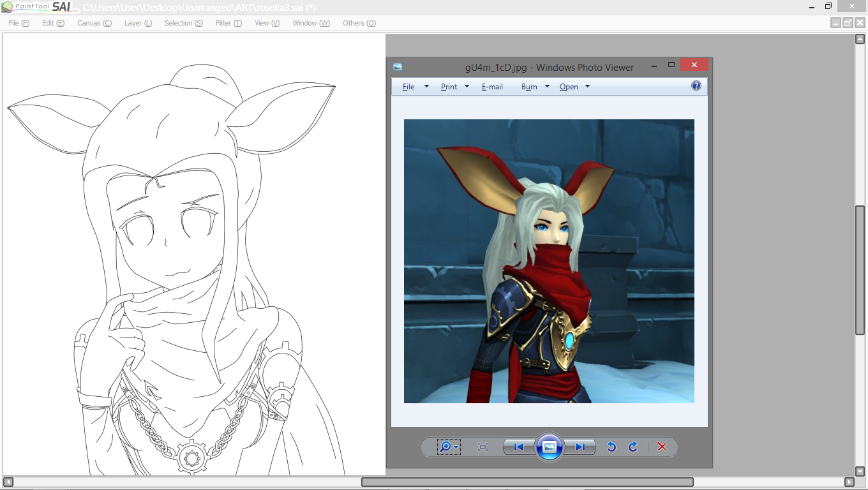The height and width of the screenshot is (490, 868).
Task: Click the vertical scrollbar thumb in SAI
Action: (x=860, y=270)
